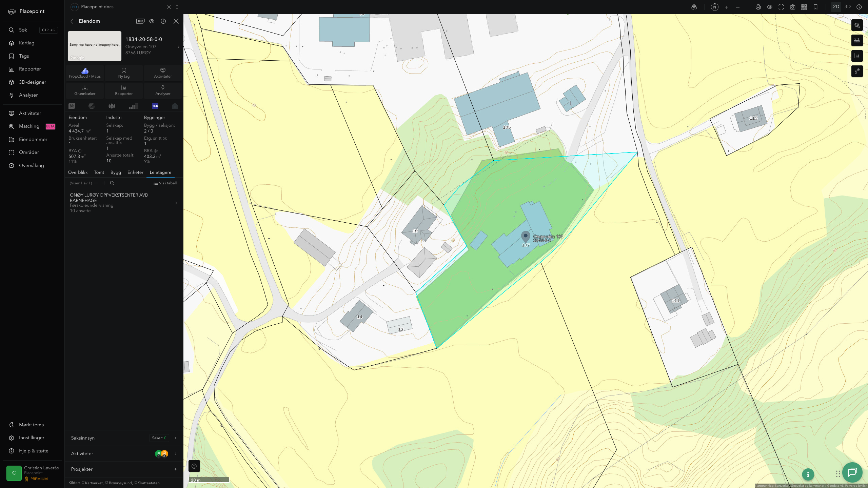
Task: Click the coat of arms icon
Action: 112,106
